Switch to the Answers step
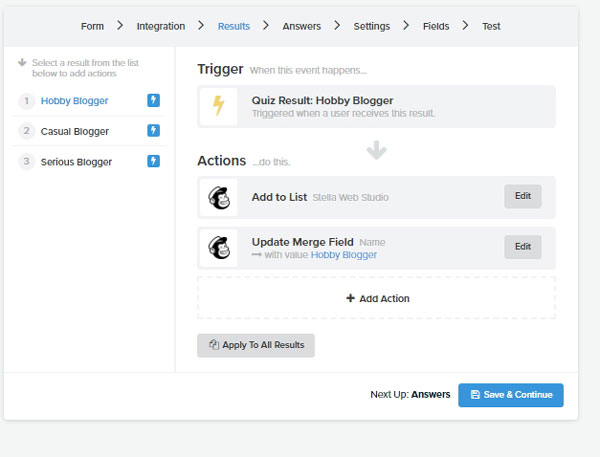The width and height of the screenshot is (600, 457). 302,26
